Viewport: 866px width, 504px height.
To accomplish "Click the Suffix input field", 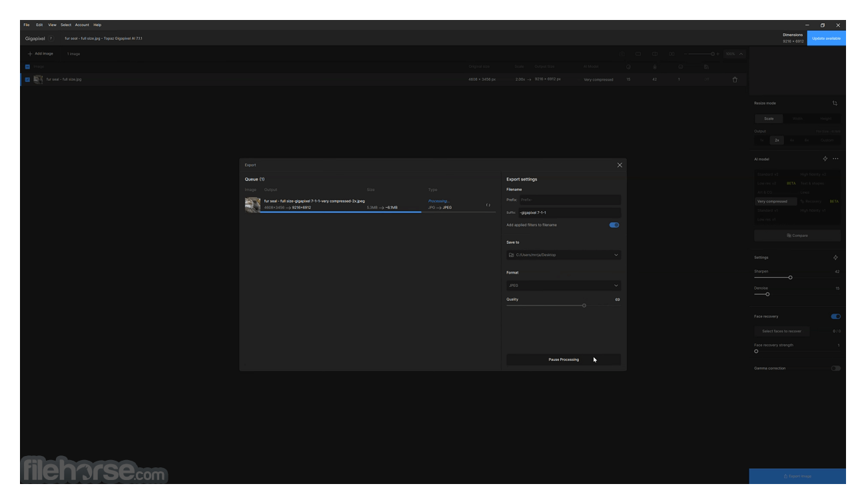I will point(570,213).
